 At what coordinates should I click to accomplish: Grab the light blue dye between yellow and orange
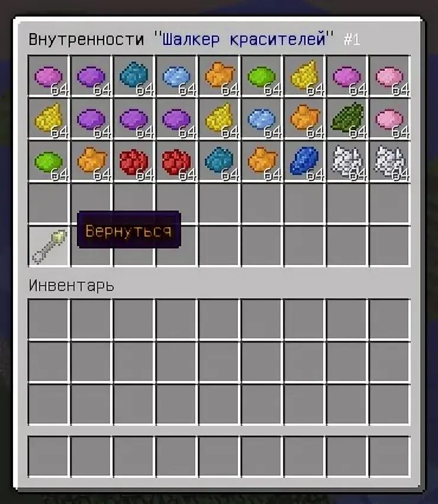click(262, 119)
